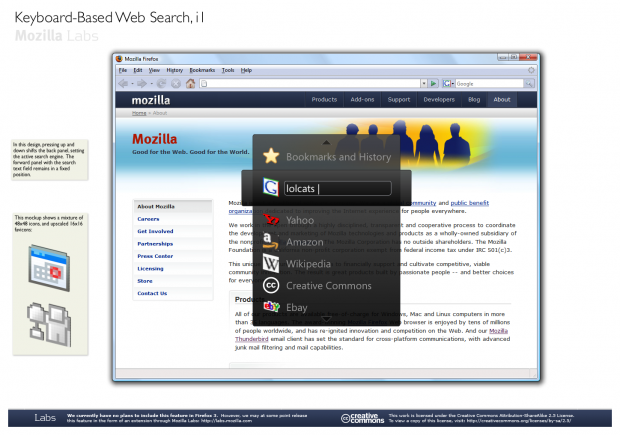Open the Careers sidebar link
The image size is (620, 435).
coord(149,219)
